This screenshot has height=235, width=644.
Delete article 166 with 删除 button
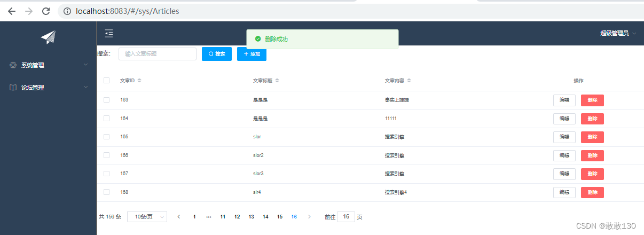click(x=592, y=155)
